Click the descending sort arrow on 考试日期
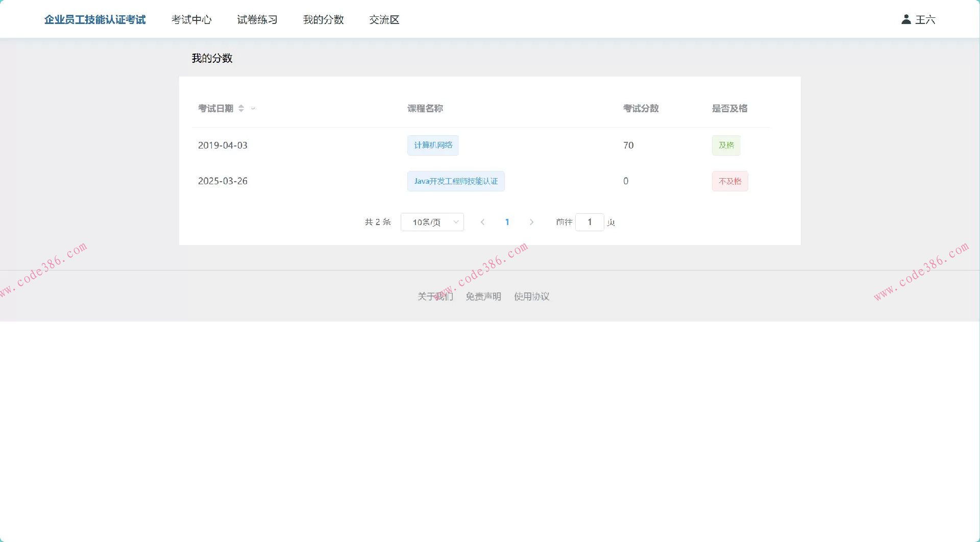Viewport: 980px width, 542px height. 241,110
